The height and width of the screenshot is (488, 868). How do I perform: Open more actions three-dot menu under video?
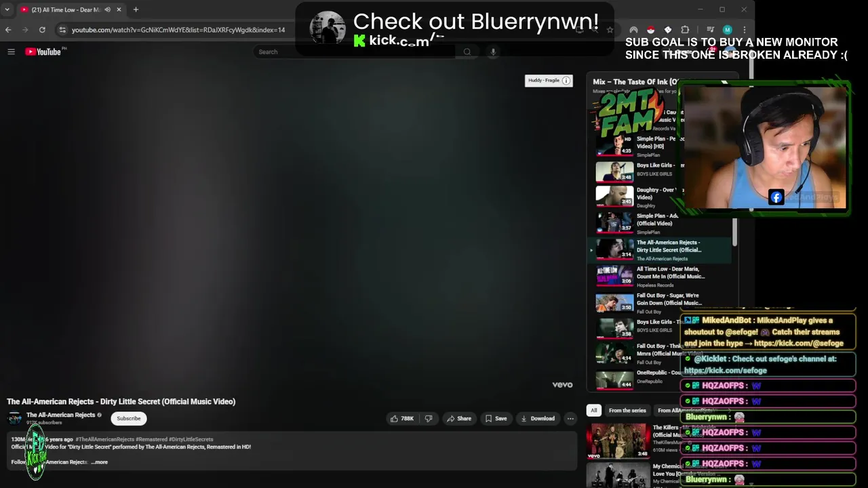(570, 418)
